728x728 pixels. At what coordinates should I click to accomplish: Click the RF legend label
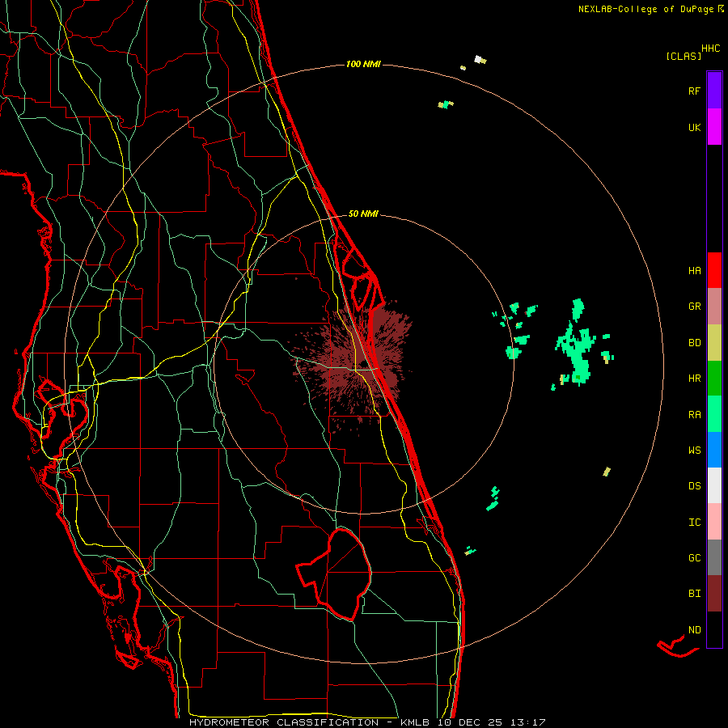pyautogui.click(x=695, y=91)
